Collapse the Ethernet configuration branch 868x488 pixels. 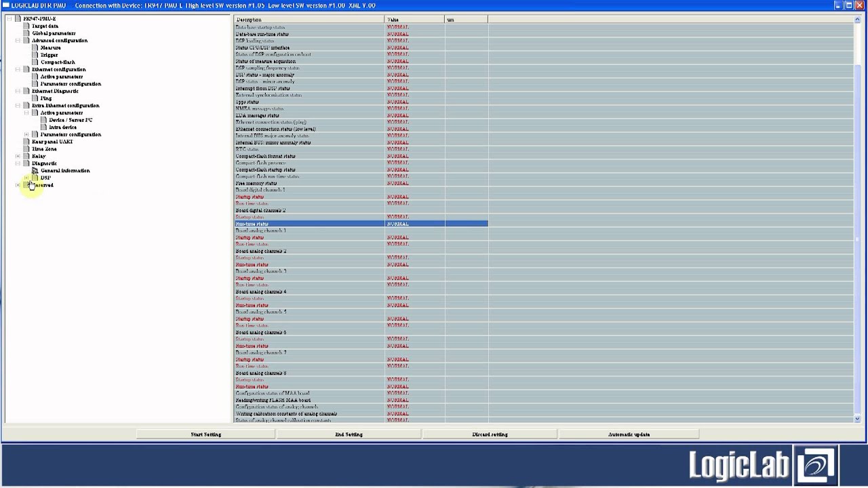(x=18, y=69)
